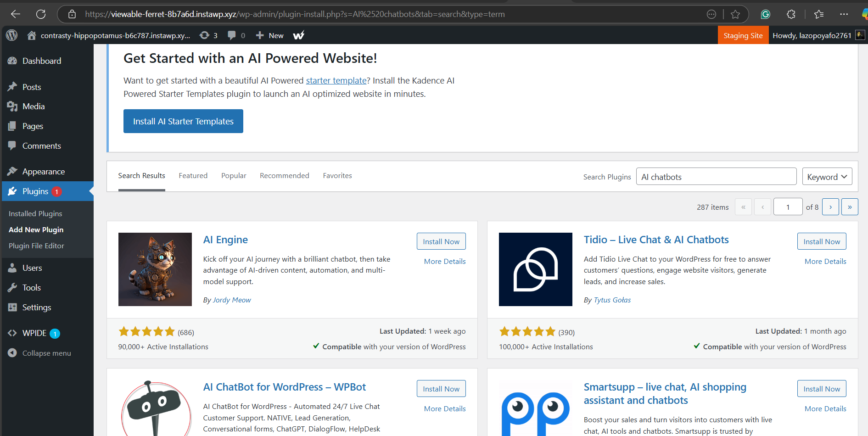Click Add New Plugin submenu item
The height and width of the screenshot is (436, 868).
pyautogui.click(x=36, y=230)
